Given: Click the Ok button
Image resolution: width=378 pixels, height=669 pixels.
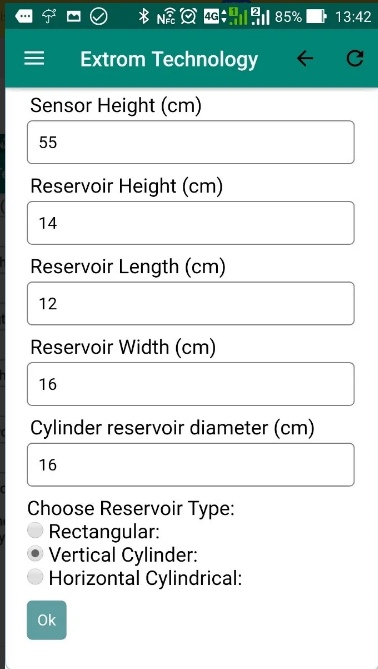Looking at the screenshot, I should tap(47, 620).
